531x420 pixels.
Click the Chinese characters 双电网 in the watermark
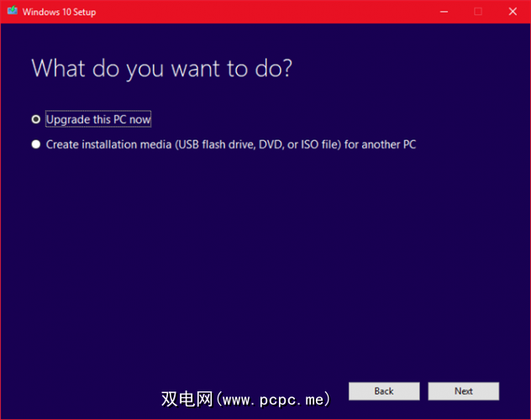point(187,399)
